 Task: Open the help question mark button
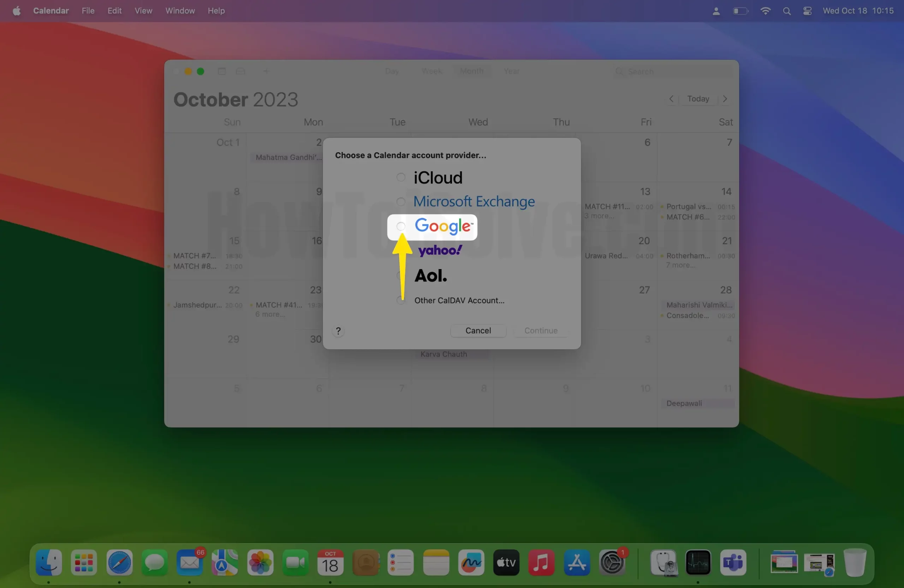click(x=338, y=331)
